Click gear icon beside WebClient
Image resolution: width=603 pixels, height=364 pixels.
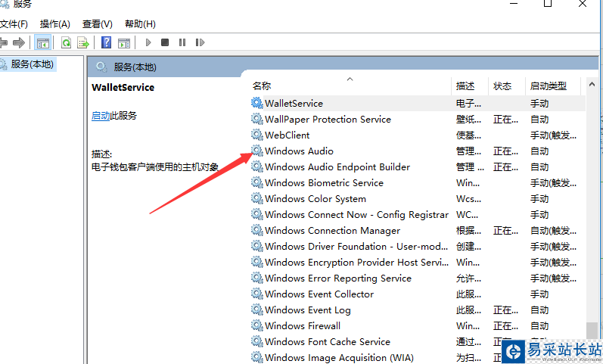point(257,135)
